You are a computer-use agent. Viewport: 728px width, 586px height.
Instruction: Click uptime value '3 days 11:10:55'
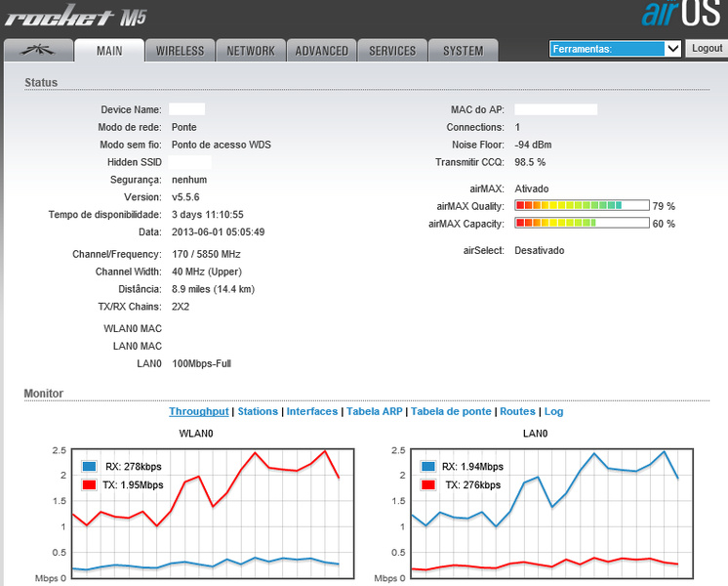pyautogui.click(x=208, y=214)
